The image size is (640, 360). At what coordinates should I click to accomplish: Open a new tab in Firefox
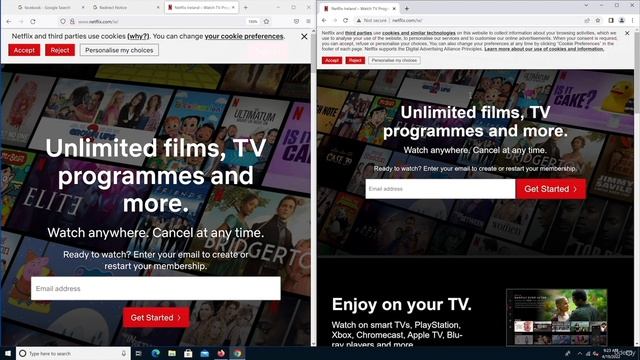tap(246, 7)
